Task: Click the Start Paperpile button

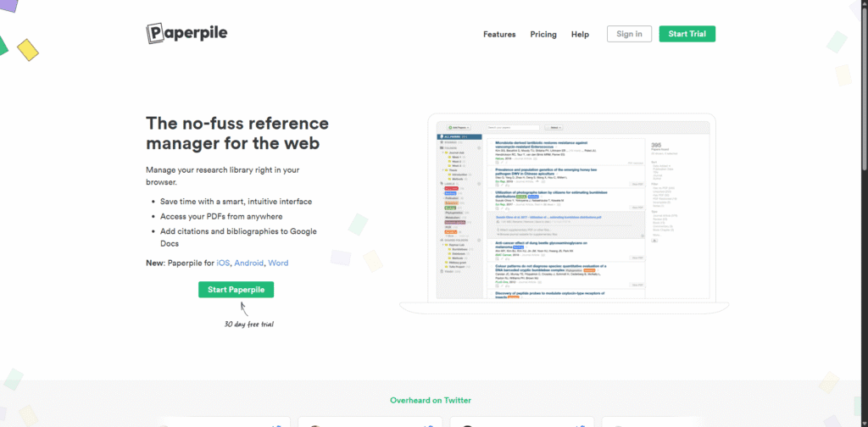Action: click(236, 289)
